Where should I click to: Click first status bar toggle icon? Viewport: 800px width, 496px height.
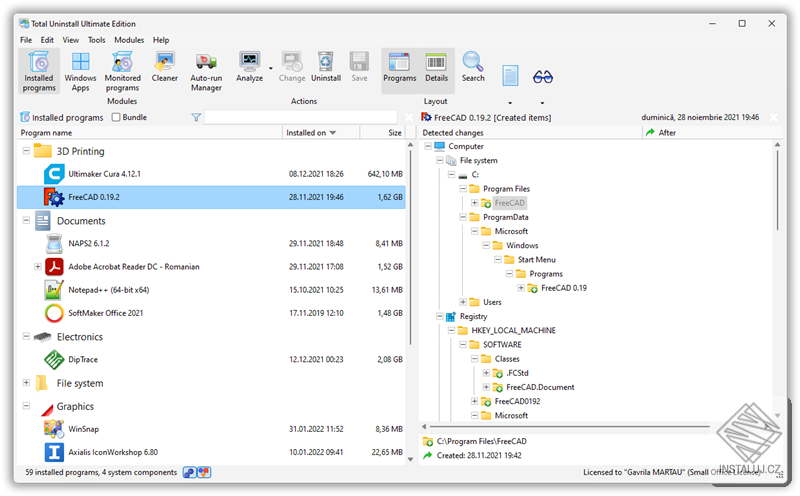189,473
